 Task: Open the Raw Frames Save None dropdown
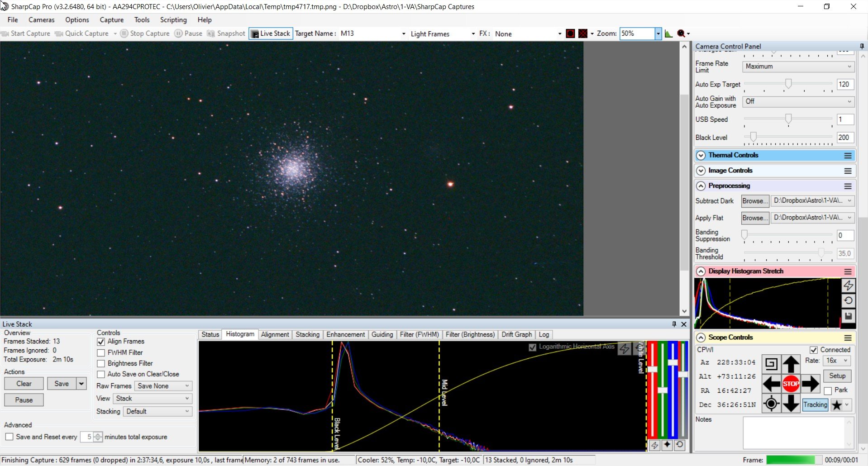click(x=163, y=386)
